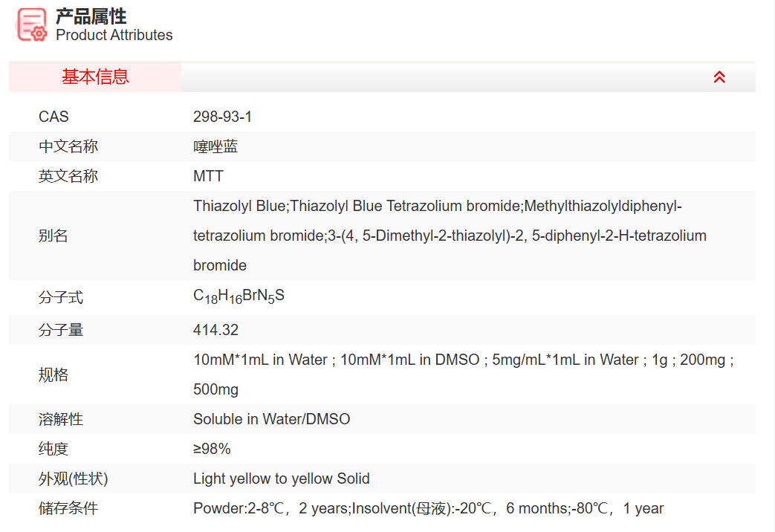Image resolution: width=775 pixels, height=532 pixels.
Task: Click the Product Attributes subtitle text
Action: [x=114, y=35]
